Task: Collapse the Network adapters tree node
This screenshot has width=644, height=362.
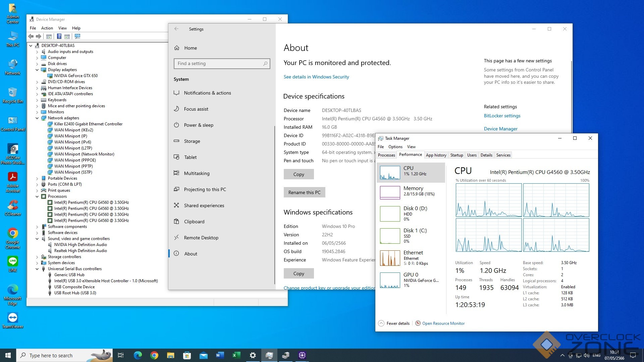Action: point(37,118)
